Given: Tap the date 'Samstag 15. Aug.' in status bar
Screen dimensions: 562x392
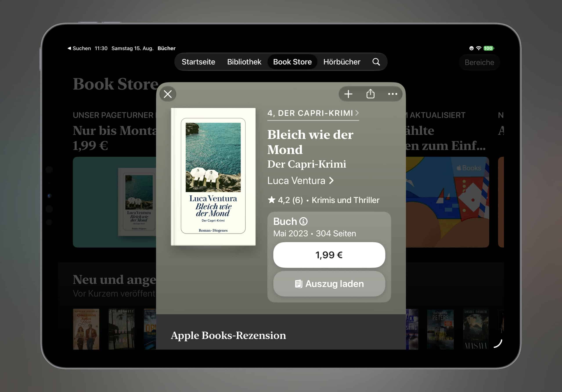Looking at the screenshot, I should (132, 48).
